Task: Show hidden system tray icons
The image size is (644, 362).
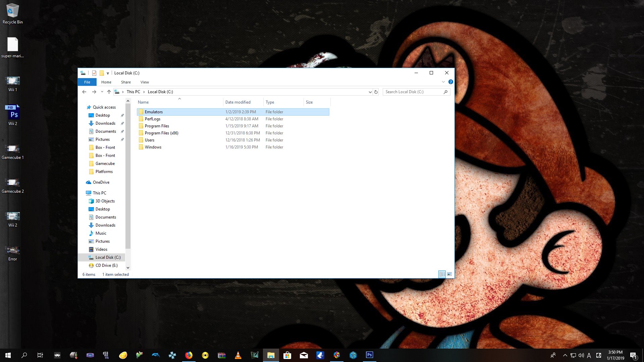Action: (565, 355)
